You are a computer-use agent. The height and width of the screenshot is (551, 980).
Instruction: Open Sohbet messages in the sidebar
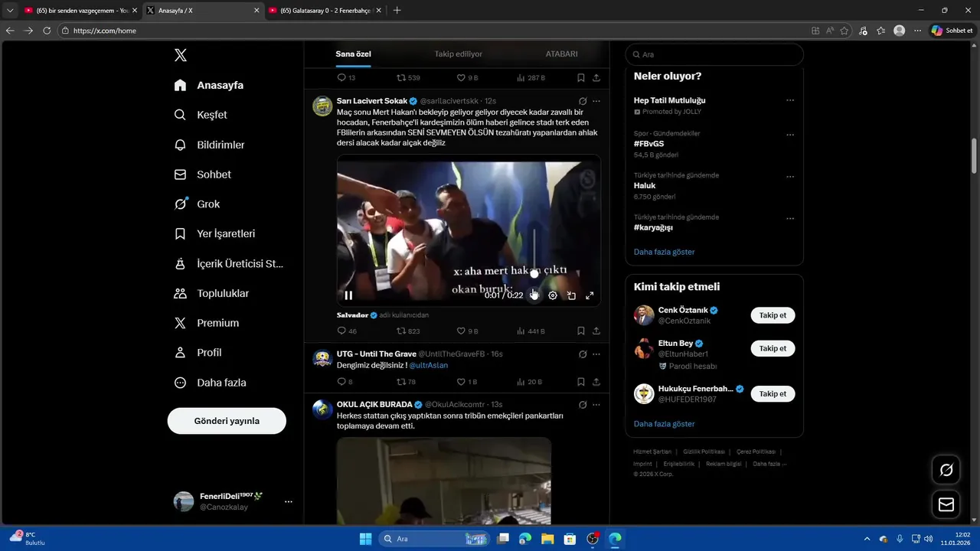203,174
